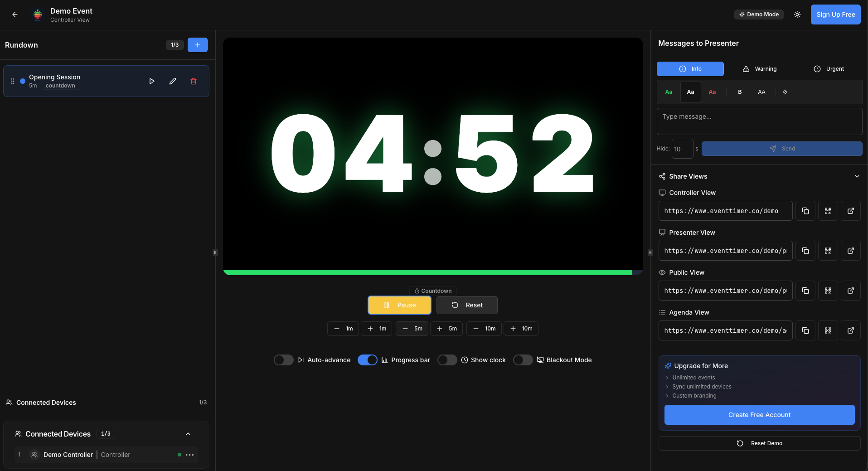
Task: Select the Urgent message tab
Action: (829, 68)
